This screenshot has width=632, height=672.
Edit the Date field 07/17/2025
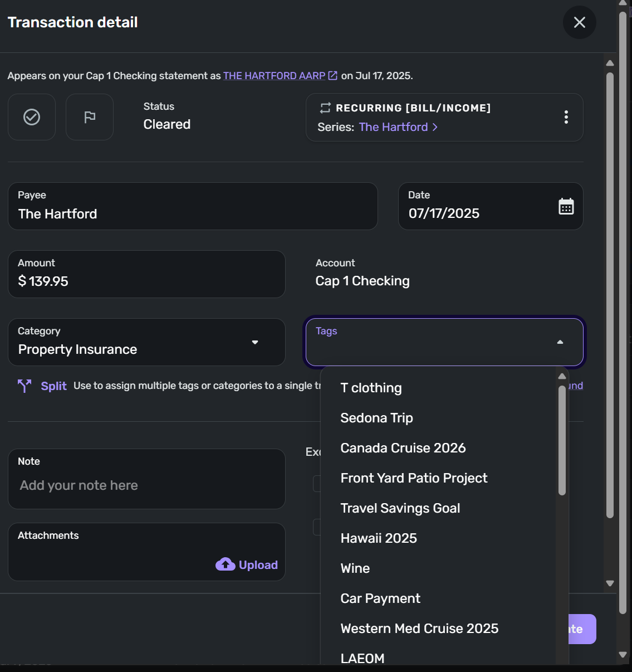pos(491,206)
